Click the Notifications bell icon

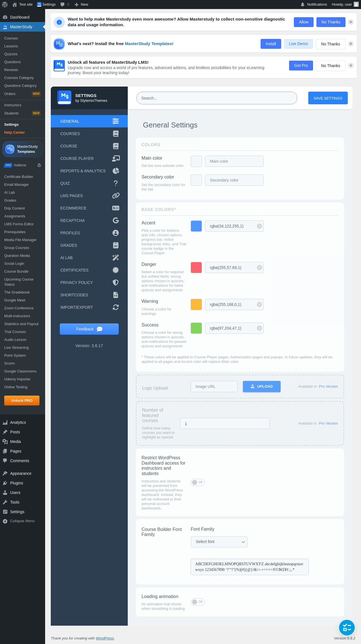303,5
